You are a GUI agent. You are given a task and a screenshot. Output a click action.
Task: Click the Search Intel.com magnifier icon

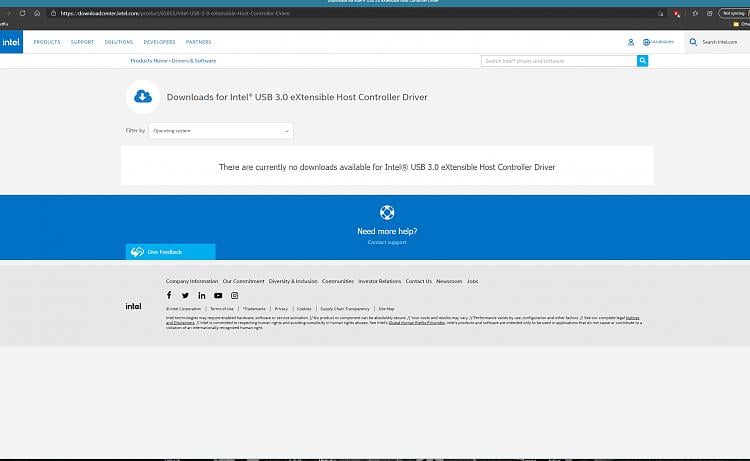pos(693,42)
